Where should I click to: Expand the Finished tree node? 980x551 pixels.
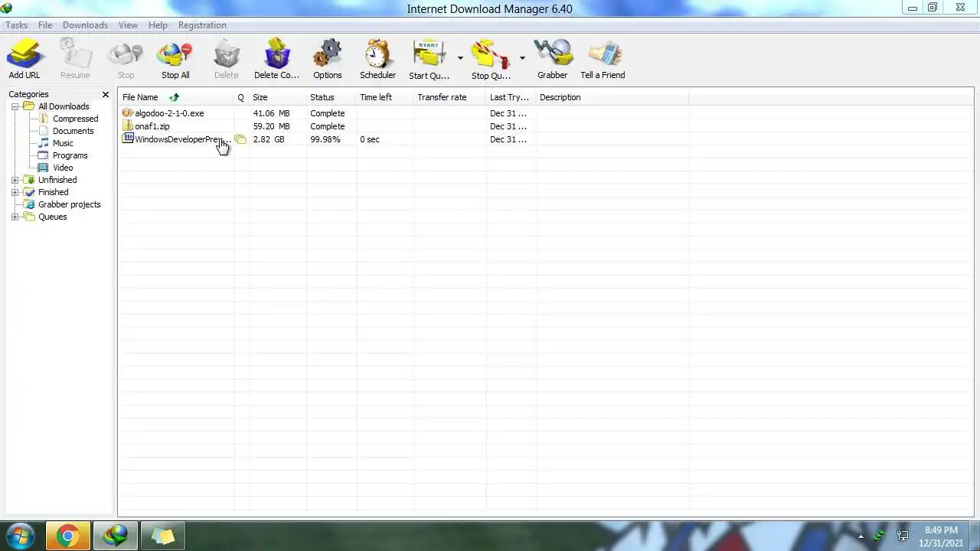click(x=15, y=192)
